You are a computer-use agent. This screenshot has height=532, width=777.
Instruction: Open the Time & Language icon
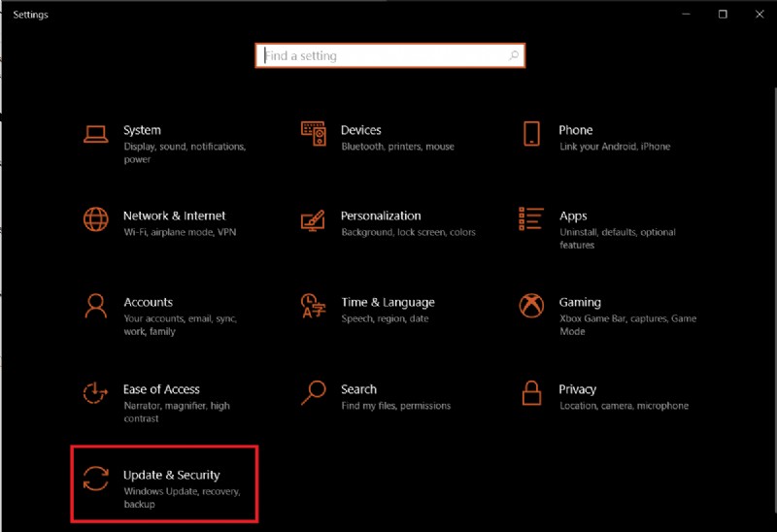tap(313, 307)
